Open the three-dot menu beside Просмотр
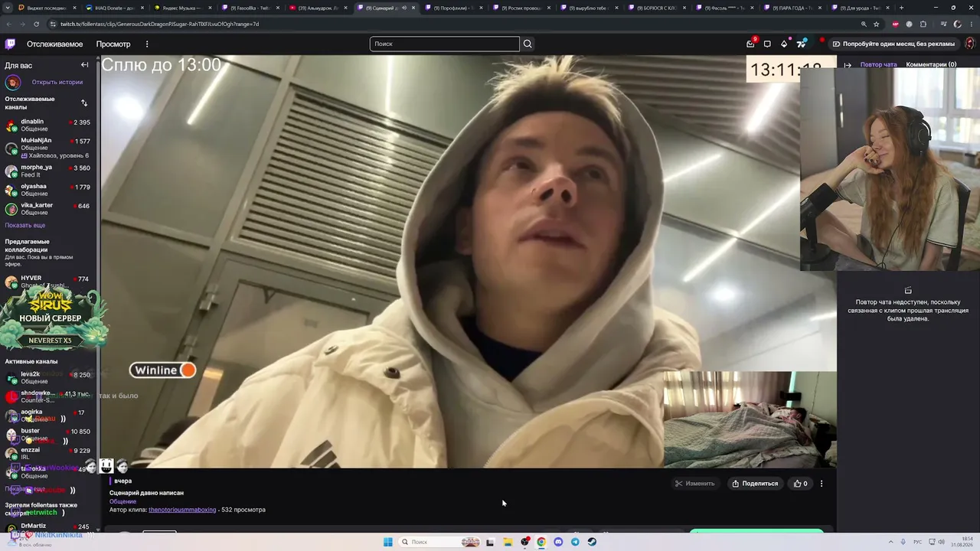The width and height of the screenshot is (980, 551). (x=147, y=44)
